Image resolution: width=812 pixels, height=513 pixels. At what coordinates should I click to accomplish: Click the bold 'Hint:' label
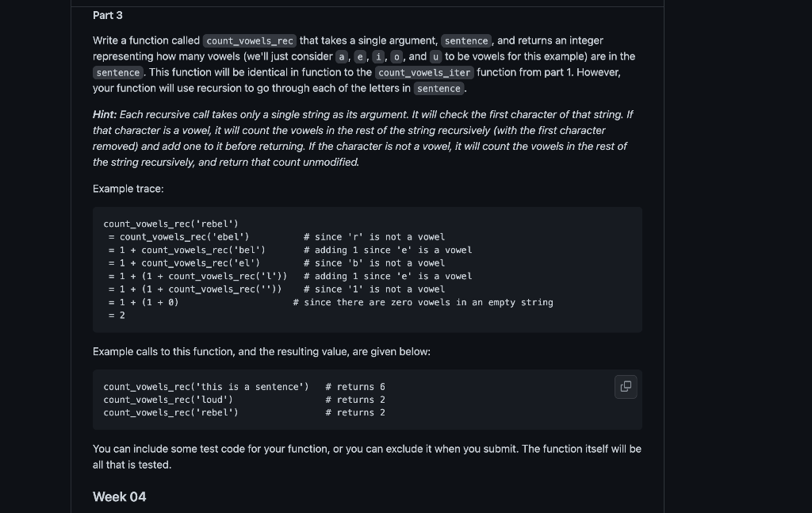pyautogui.click(x=105, y=114)
